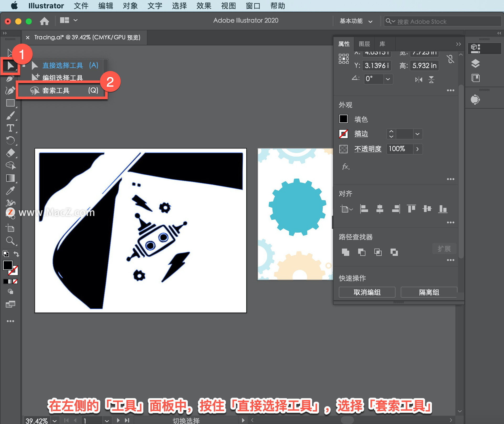Click Vertical Align Bottom icon
504x424 pixels.
pyautogui.click(x=443, y=209)
